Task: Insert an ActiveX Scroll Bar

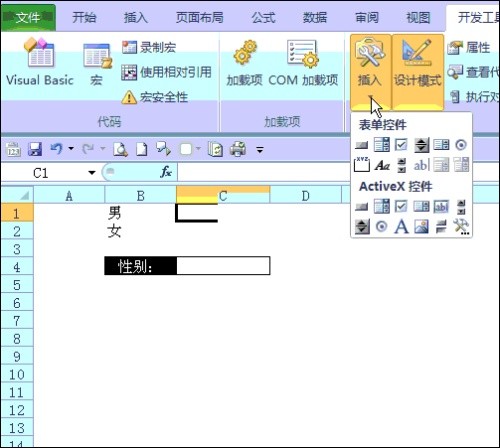Action: [461, 207]
